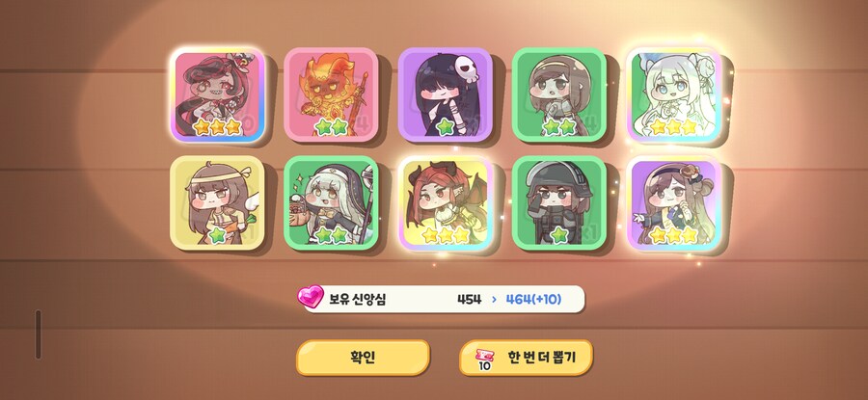
Task: Tap the two green stars on fire knight card
Action: pos(331,126)
